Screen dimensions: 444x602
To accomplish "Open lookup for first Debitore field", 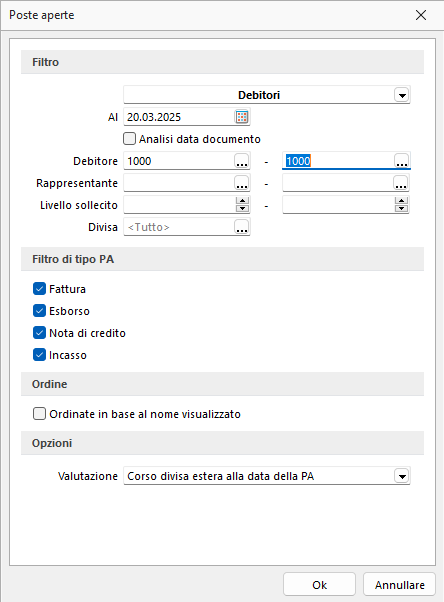I will pyautogui.click(x=242, y=161).
